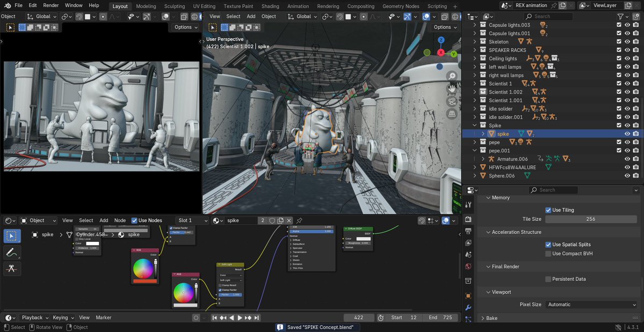Open the Tool properties tab icon
This screenshot has width=644, height=332.
pos(468,204)
